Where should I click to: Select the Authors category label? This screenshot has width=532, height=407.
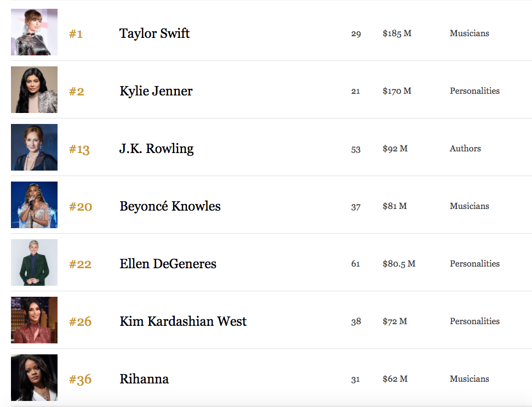tap(465, 149)
